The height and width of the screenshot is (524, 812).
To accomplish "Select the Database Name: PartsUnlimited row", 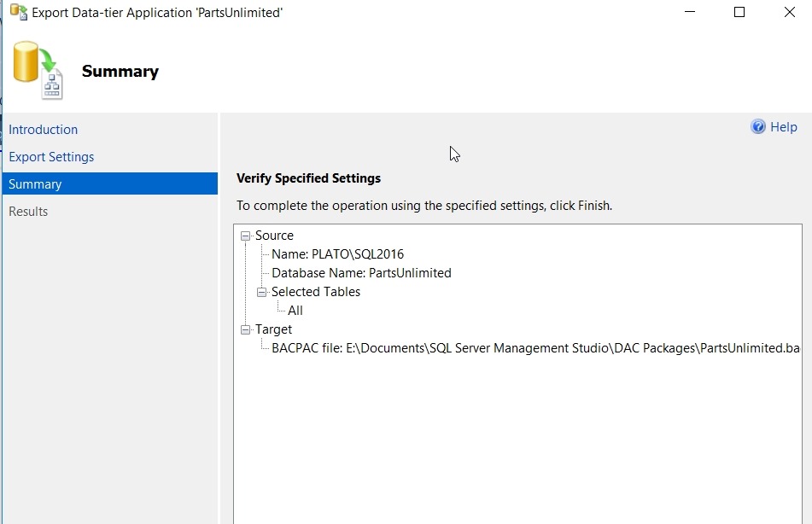I will (361, 273).
